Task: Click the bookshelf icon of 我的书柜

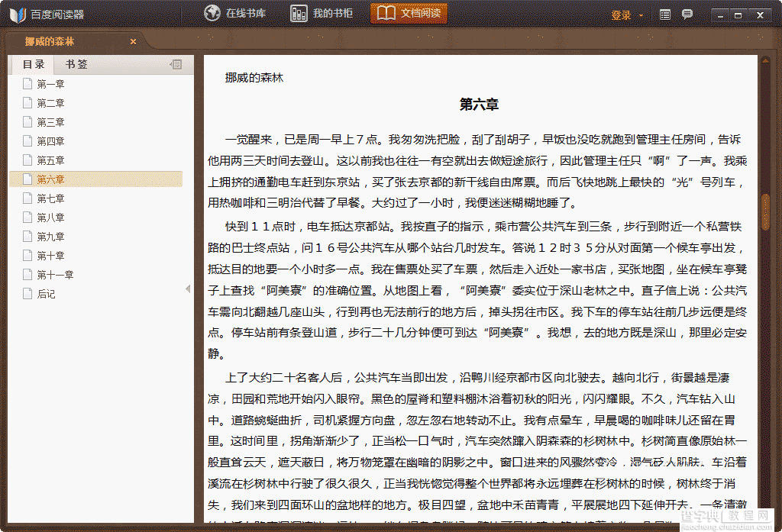Action: click(299, 14)
